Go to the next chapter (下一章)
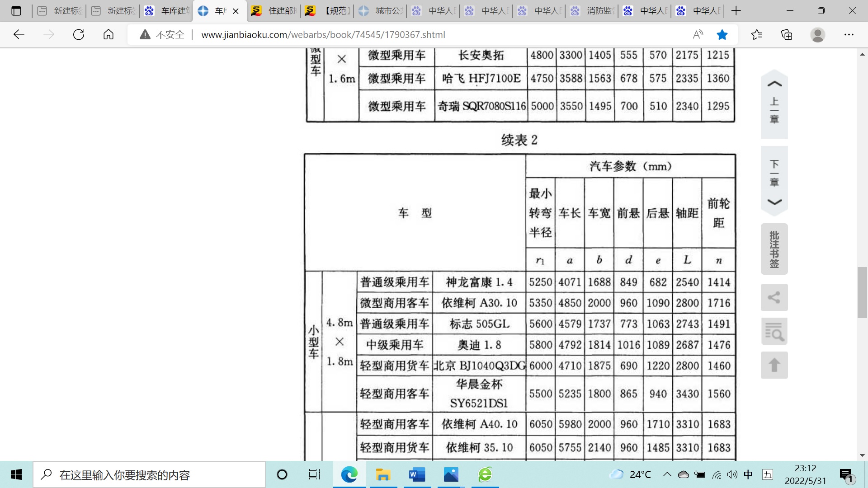This screenshot has height=488, width=868. tap(774, 181)
